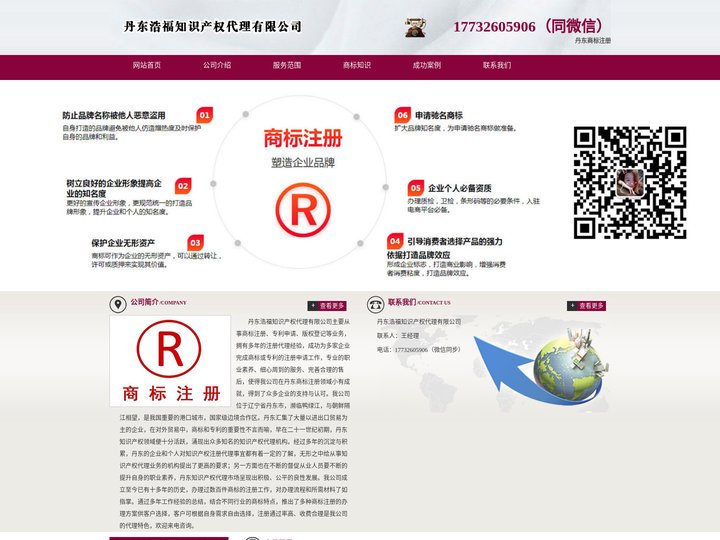Click the 企业个人必备资质 heading
The image size is (720, 540).
(460, 188)
